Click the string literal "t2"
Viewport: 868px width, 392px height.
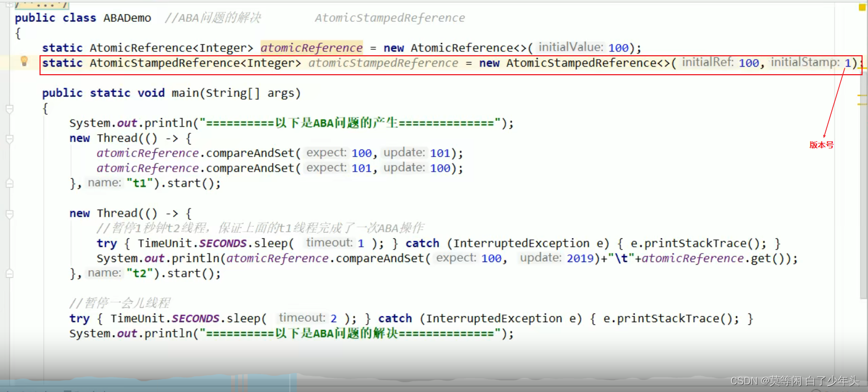[140, 273]
